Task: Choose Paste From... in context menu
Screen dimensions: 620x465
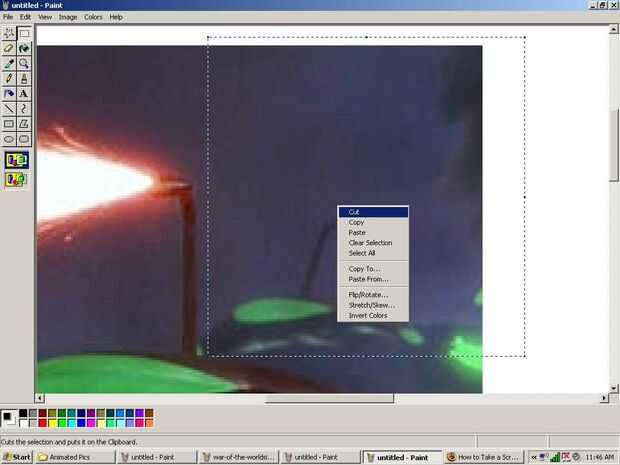Action: click(x=373, y=279)
